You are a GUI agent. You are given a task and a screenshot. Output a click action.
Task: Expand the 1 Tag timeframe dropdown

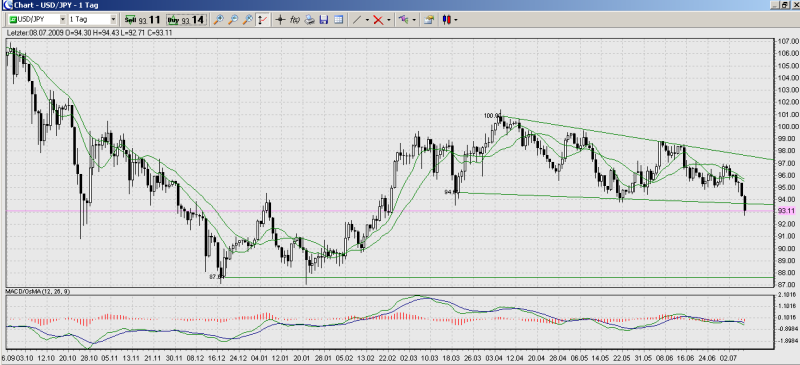pos(92,20)
